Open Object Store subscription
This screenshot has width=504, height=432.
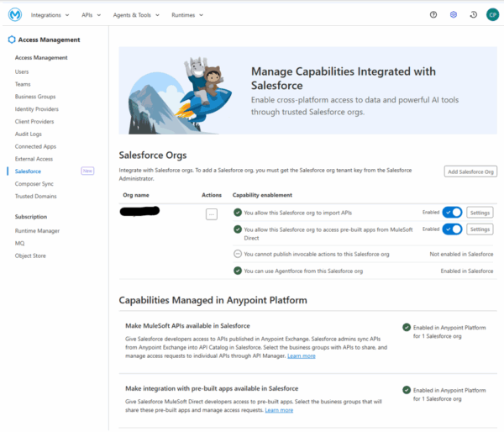(x=30, y=256)
